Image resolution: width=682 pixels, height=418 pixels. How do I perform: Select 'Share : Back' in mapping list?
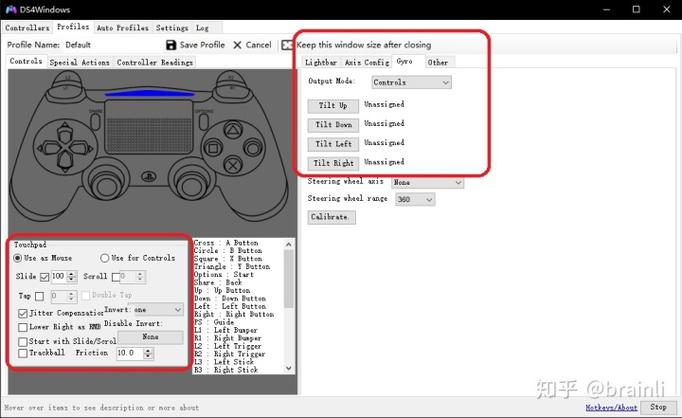click(x=218, y=282)
